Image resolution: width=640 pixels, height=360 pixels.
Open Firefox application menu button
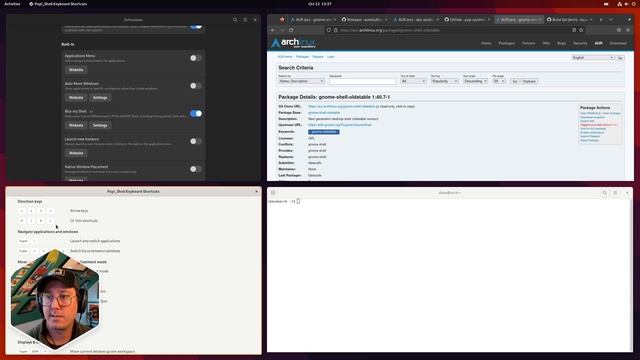coord(628,30)
